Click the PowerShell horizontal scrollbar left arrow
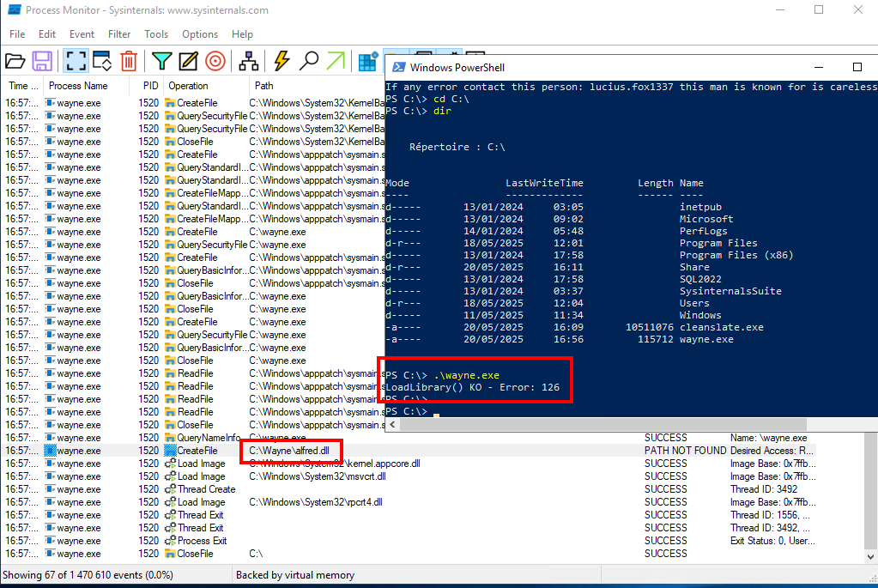This screenshot has height=588, width=878. [392, 425]
